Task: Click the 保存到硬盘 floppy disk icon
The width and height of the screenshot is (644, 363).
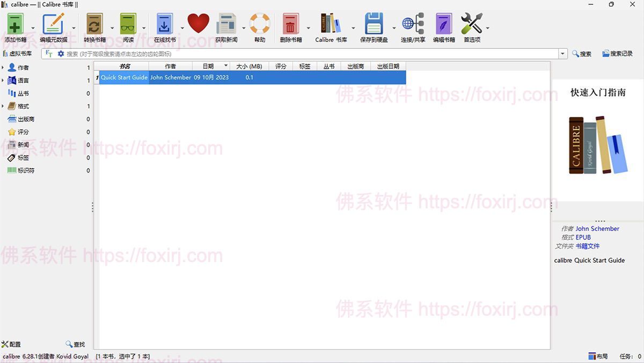Action: pos(374,24)
